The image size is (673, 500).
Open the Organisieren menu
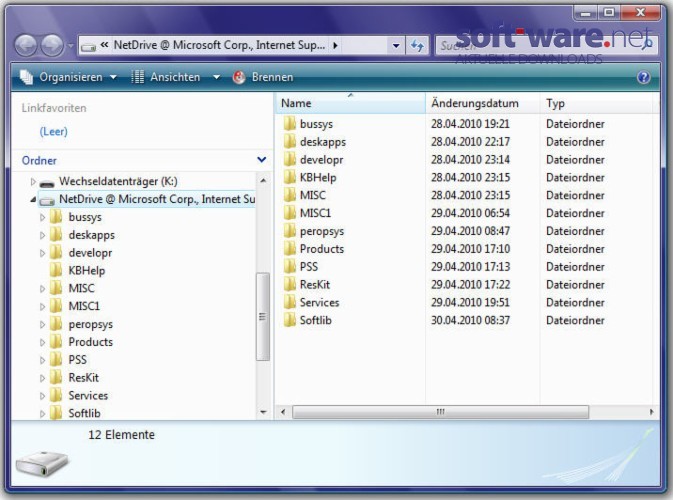(69, 77)
